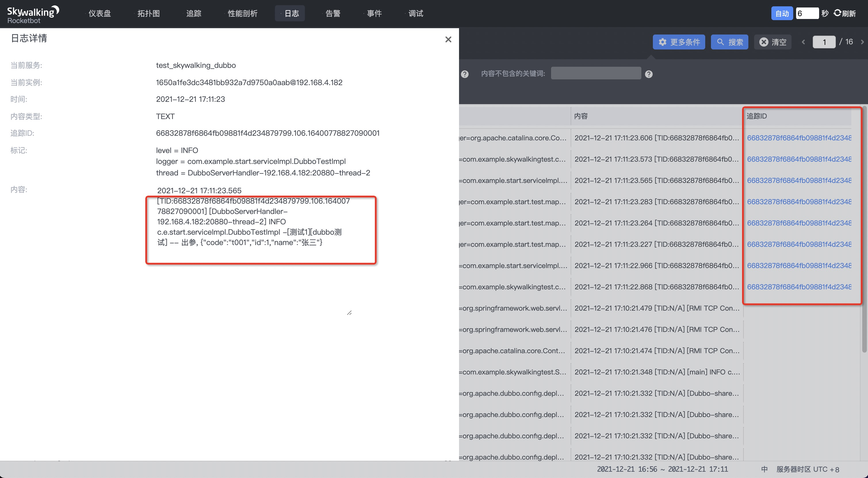Click the org.apache.catalina.core.Cont... tag cell
Image resolution: width=868 pixels, height=478 pixels.
(512, 351)
